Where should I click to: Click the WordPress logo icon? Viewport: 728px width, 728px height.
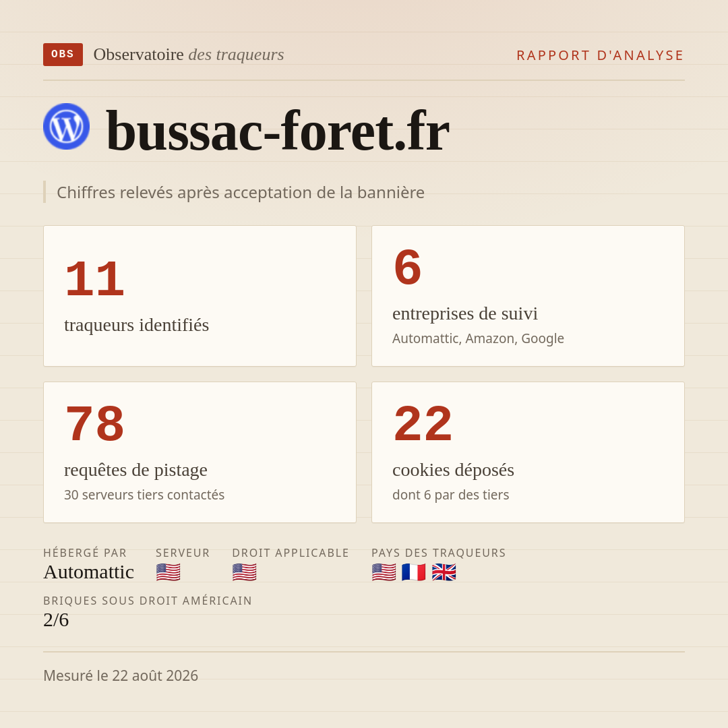pyautogui.click(x=66, y=126)
